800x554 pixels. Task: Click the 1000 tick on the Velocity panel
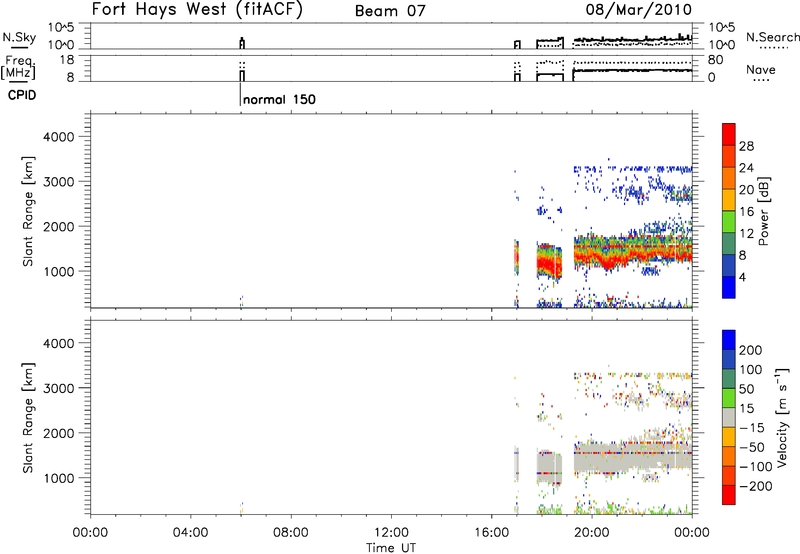(x=59, y=478)
